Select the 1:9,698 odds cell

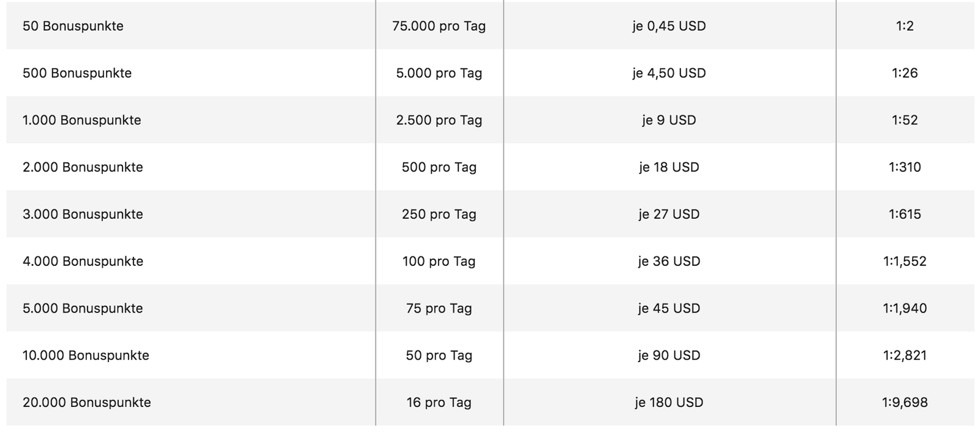coord(905,403)
